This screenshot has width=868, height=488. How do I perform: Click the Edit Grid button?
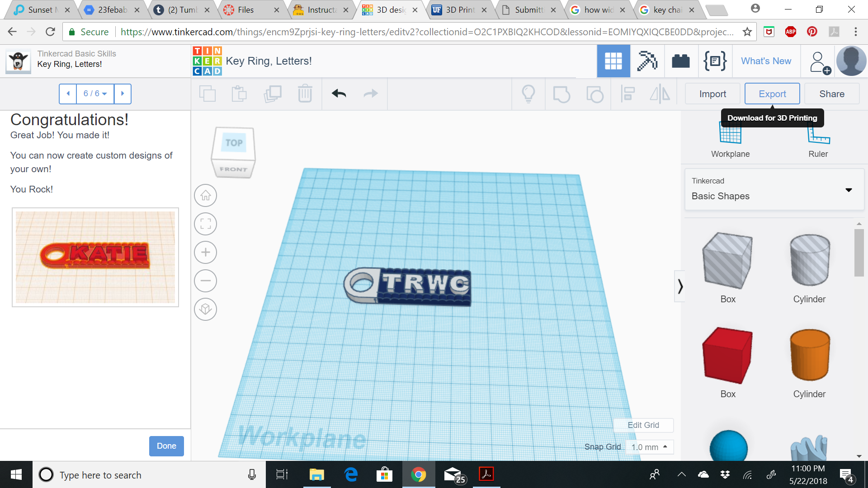click(x=643, y=425)
